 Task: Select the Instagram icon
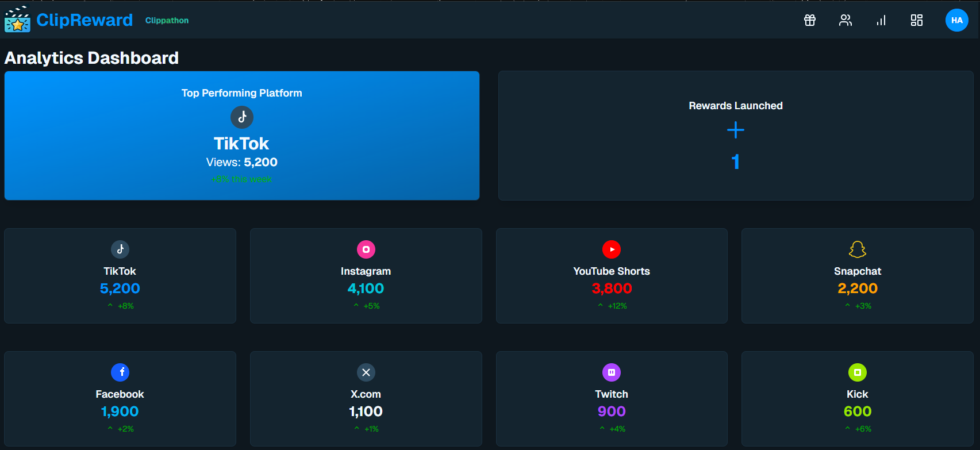click(366, 249)
